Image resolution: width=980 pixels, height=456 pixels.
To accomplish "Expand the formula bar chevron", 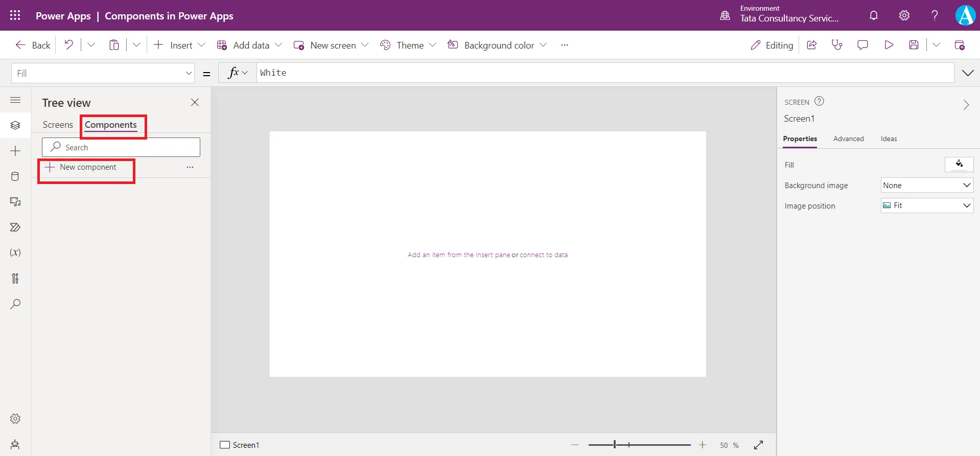I will pos(968,73).
